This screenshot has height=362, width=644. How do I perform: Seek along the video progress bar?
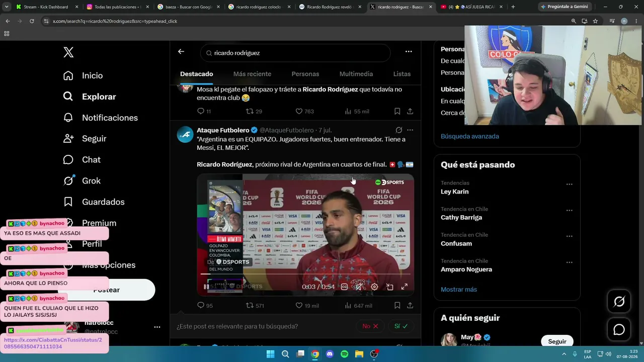[x=305, y=274]
